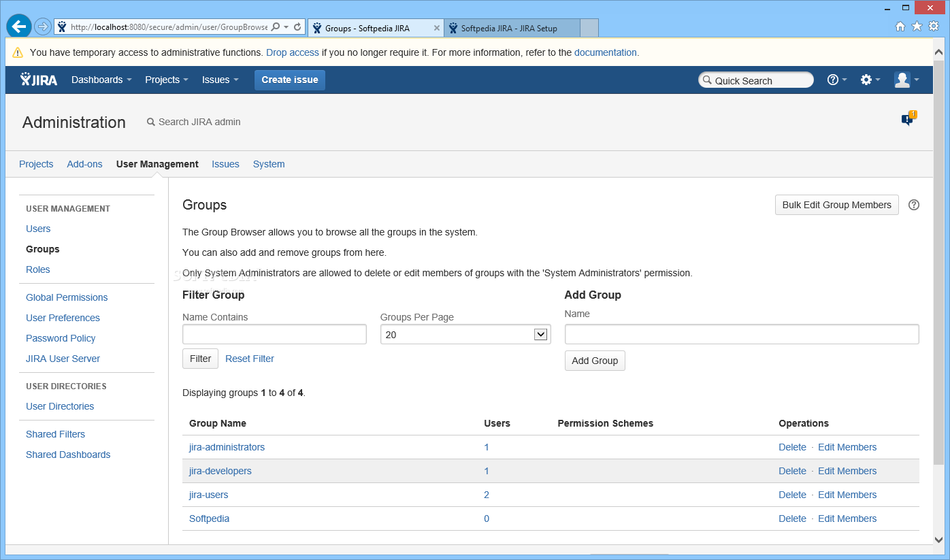Edit Members of jira-developers group
Screen dimensions: 950x560
click(847, 471)
